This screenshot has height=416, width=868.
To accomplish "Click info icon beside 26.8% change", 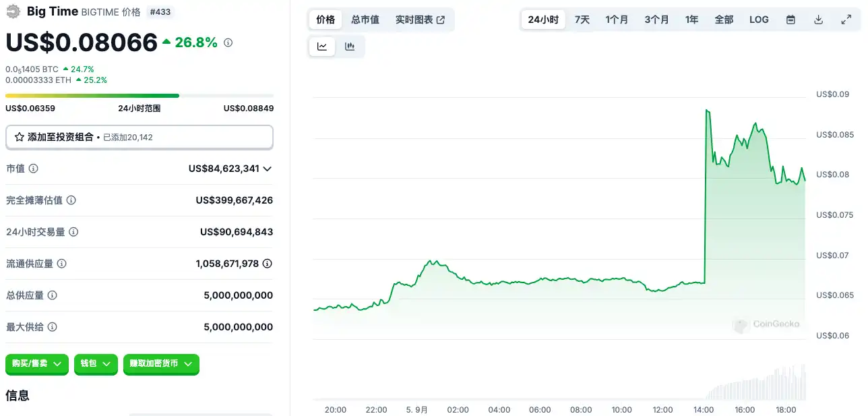I will [228, 43].
